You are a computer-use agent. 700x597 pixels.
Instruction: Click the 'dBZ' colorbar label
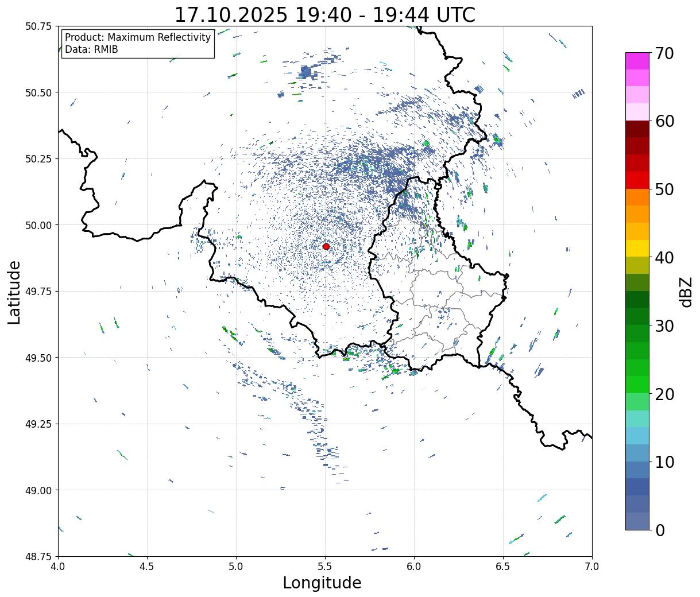tap(686, 292)
